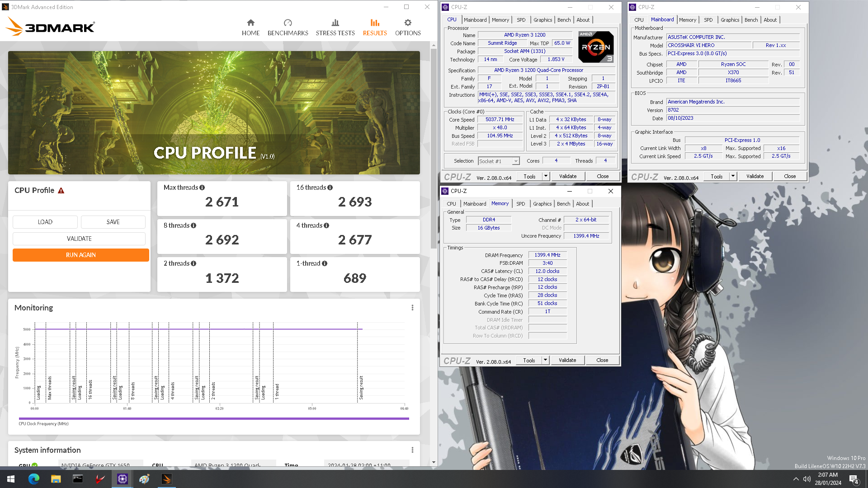This screenshot has width=868, height=488.
Task: Open the volume control in system tray
Action: [x=807, y=479]
